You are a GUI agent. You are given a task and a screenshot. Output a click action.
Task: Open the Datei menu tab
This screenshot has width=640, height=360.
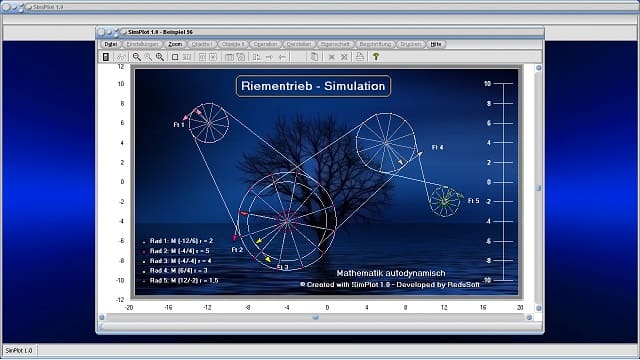111,44
